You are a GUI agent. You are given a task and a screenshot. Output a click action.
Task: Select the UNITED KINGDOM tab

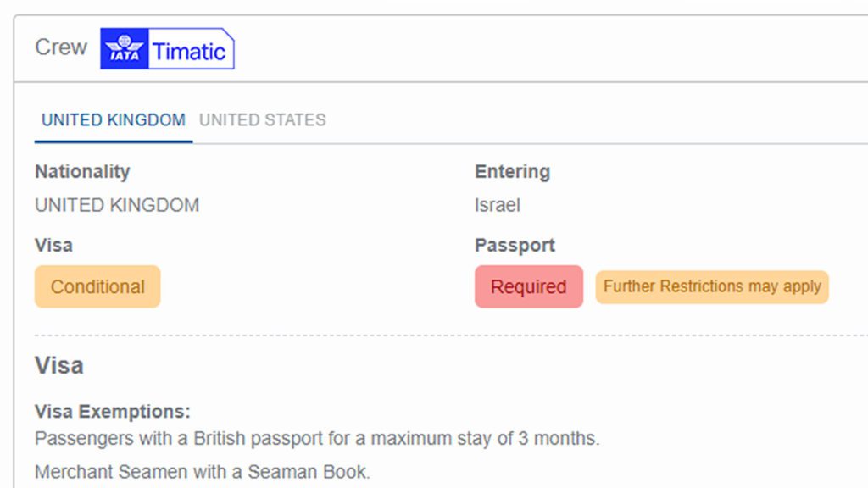pos(114,120)
